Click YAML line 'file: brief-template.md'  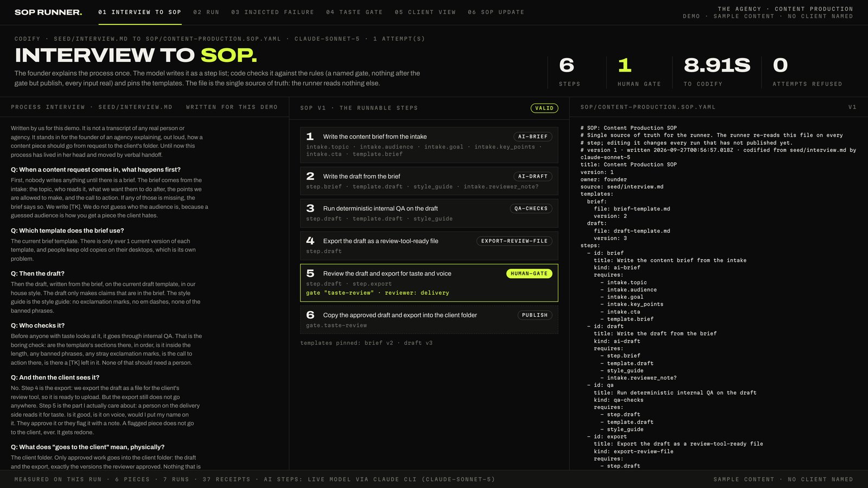point(632,209)
